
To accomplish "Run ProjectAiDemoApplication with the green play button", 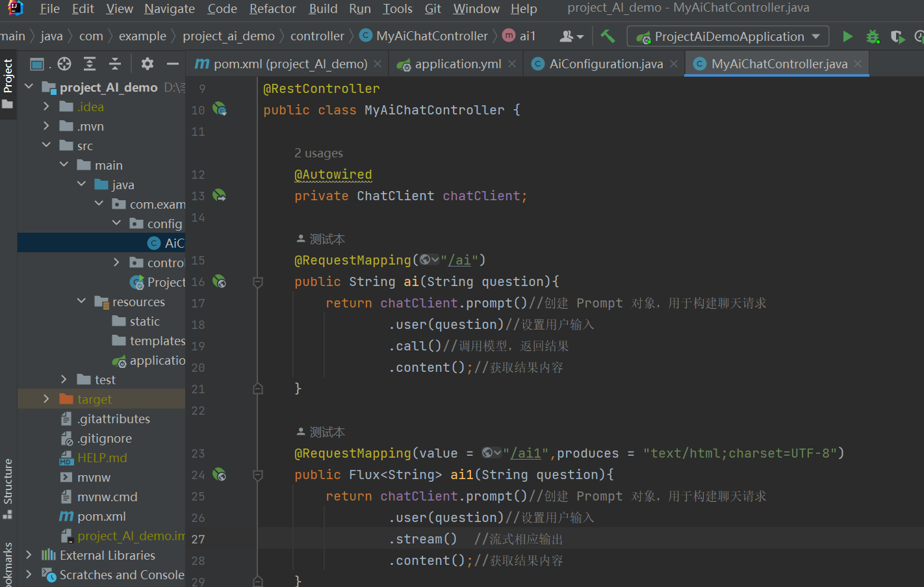I will (x=847, y=36).
